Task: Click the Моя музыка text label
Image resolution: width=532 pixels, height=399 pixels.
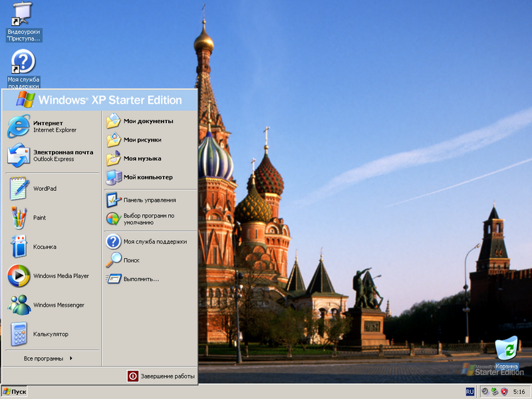Action: tap(142, 158)
